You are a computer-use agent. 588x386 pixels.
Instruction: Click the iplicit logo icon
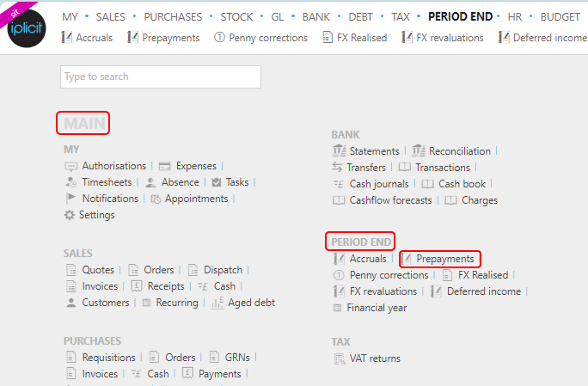point(24,27)
